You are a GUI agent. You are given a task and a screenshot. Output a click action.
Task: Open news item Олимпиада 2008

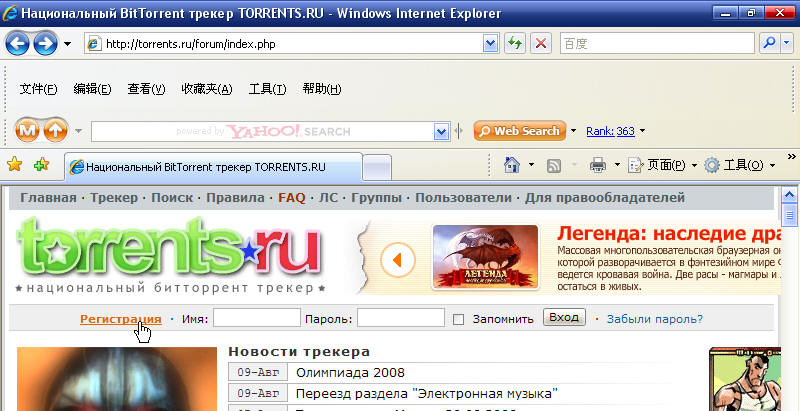pyautogui.click(x=351, y=373)
